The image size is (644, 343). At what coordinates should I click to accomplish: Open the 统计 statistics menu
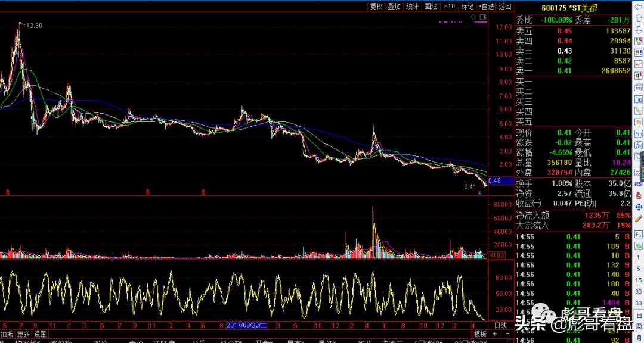[412, 6]
